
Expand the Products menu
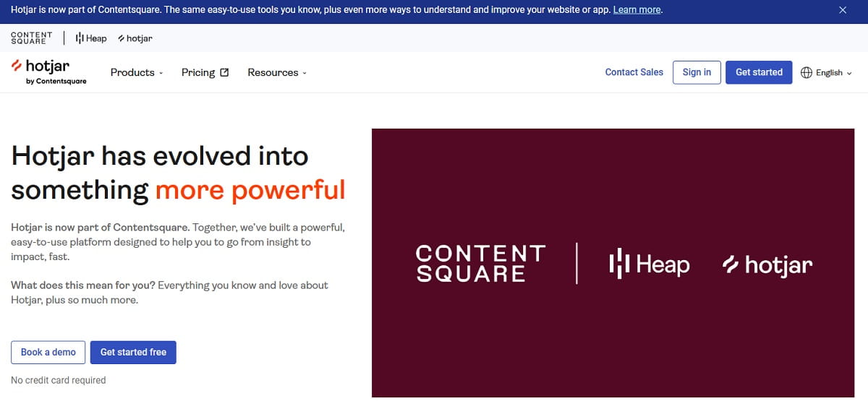(137, 72)
